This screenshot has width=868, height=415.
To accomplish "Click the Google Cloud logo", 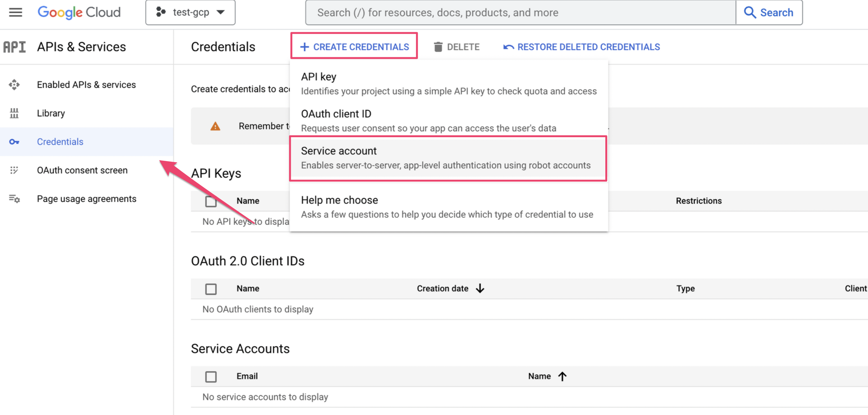I will (79, 13).
